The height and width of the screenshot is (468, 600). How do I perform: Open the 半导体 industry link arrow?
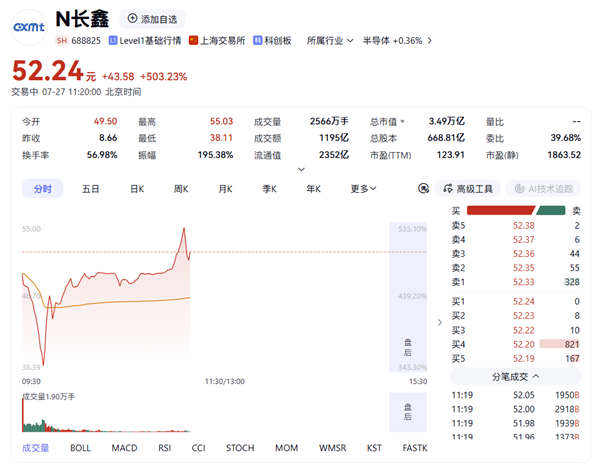tap(429, 41)
